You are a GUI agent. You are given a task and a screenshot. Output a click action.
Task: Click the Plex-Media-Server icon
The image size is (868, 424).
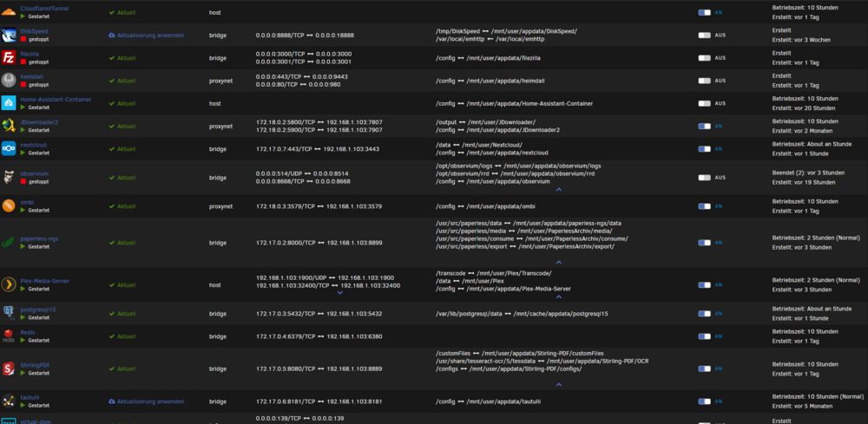[9, 284]
